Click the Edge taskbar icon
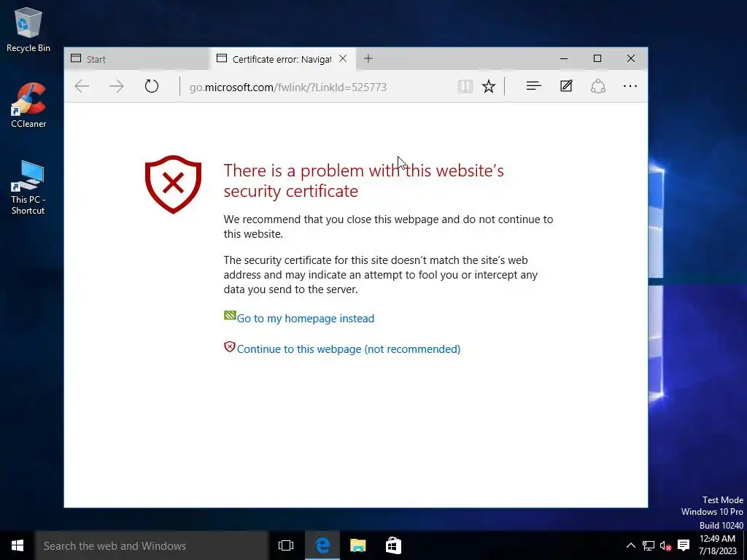747x560 pixels. pos(322,545)
